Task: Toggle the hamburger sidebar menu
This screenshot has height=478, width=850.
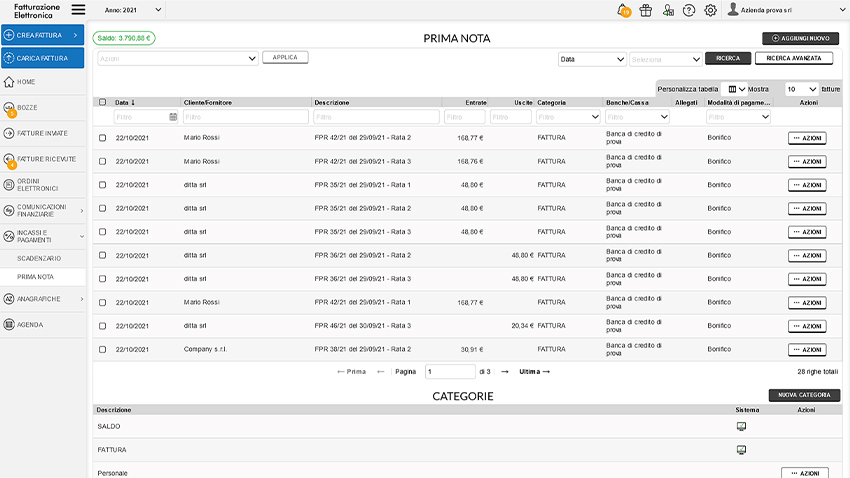Action: 78,10
